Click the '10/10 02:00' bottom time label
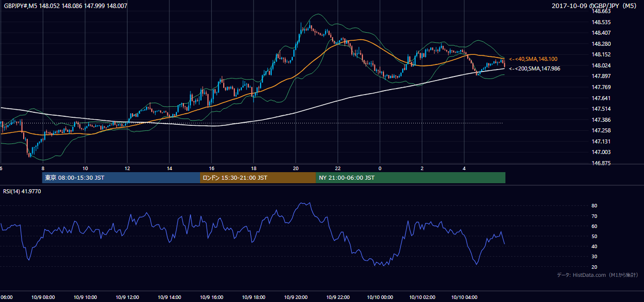Screen dimensions: 644x302 point(422,297)
